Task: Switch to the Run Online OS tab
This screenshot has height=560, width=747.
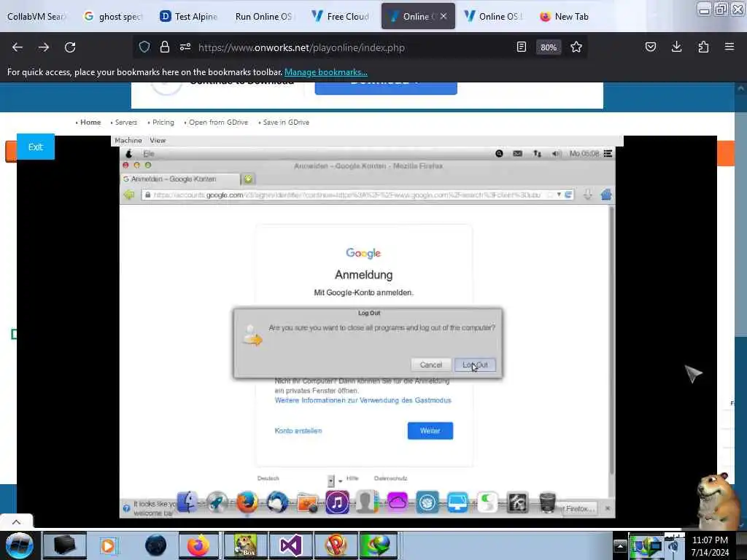Action: (265, 16)
